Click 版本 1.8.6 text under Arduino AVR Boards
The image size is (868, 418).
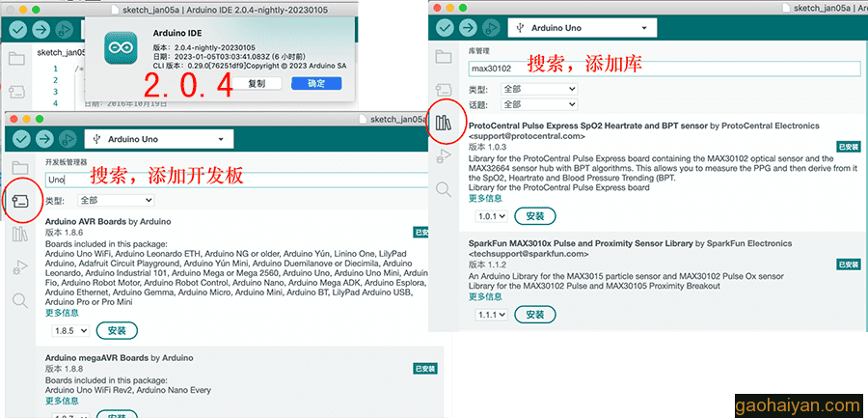tap(64, 232)
